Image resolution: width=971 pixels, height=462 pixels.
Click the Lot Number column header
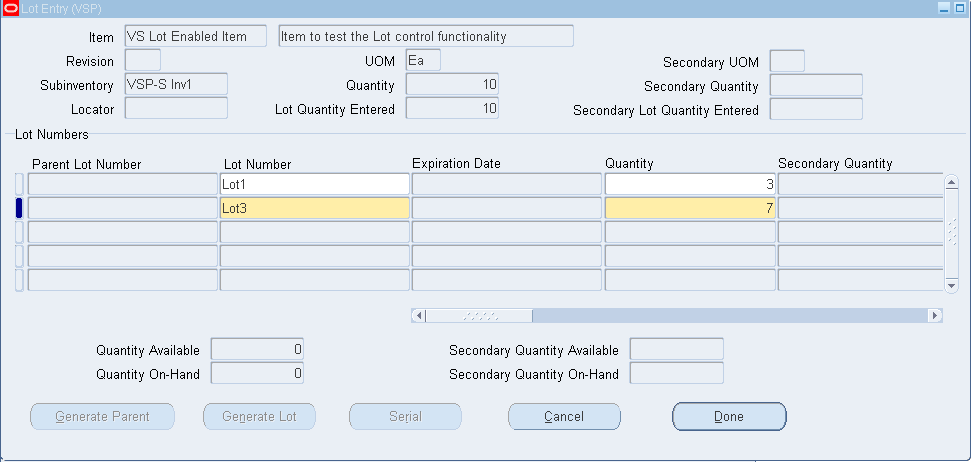(258, 164)
